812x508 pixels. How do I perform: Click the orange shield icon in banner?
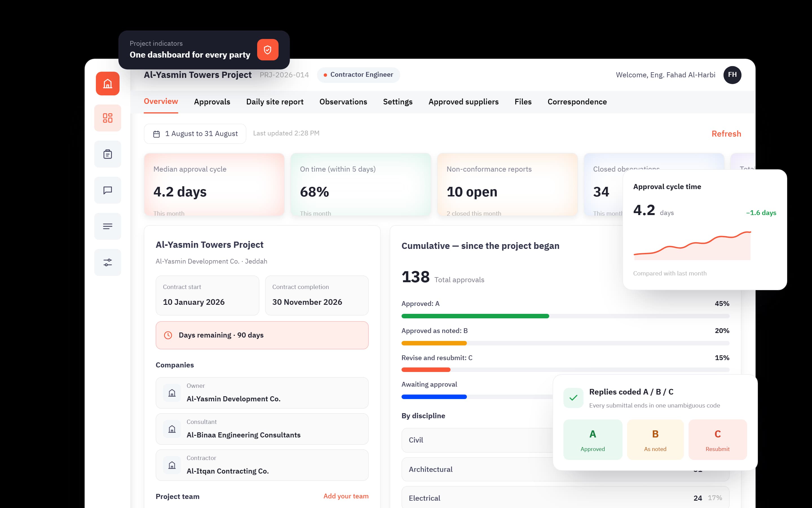tap(267, 50)
